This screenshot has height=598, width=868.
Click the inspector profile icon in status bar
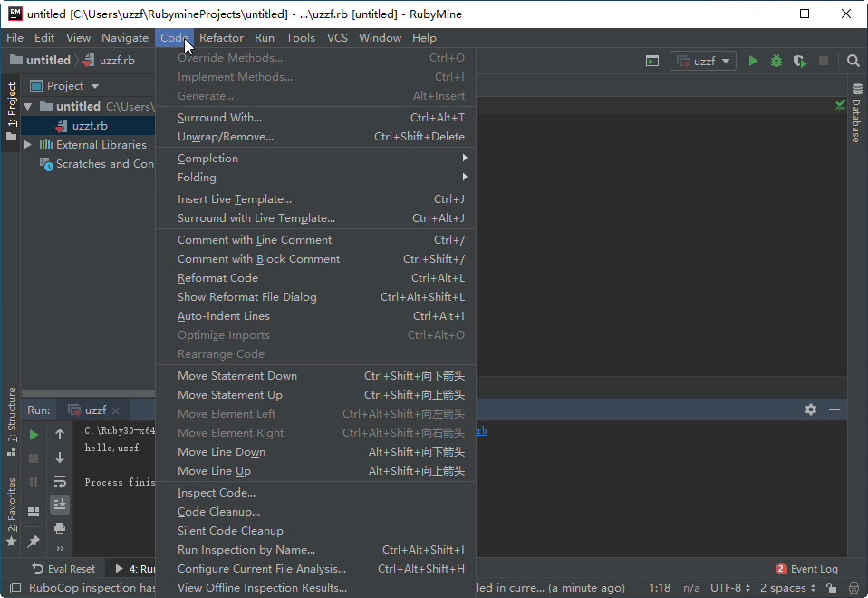tap(854, 587)
